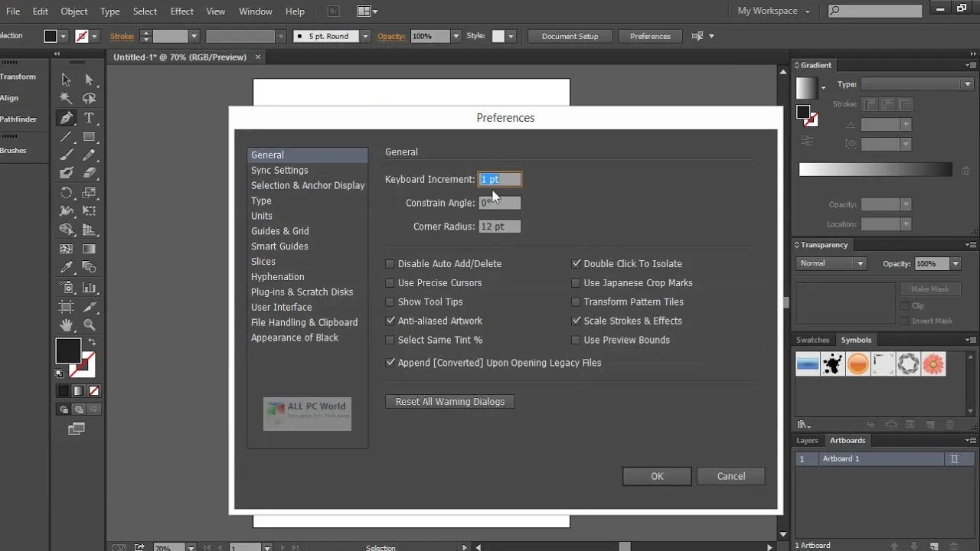The image size is (980, 551).
Task: Click the flower symbol in Symbols panel
Action: click(933, 364)
